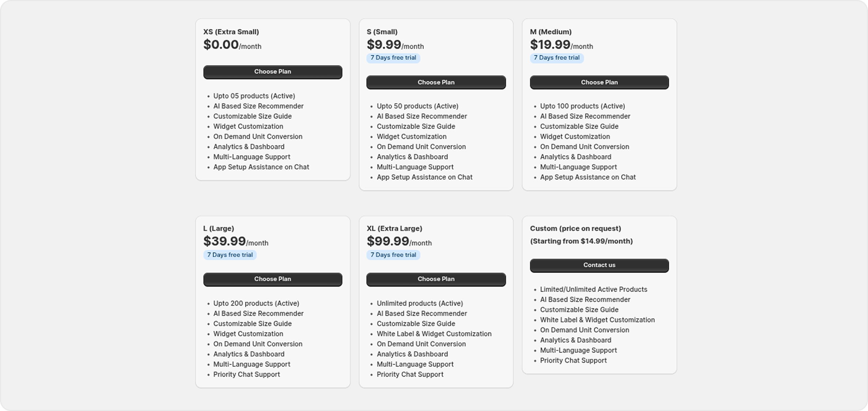Click the free trial badge under $39.99
Image resolution: width=868 pixels, height=411 pixels.
pos(230,255)
